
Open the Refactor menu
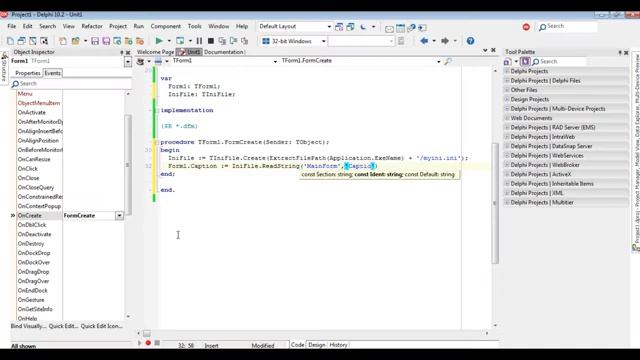[92, 26]
